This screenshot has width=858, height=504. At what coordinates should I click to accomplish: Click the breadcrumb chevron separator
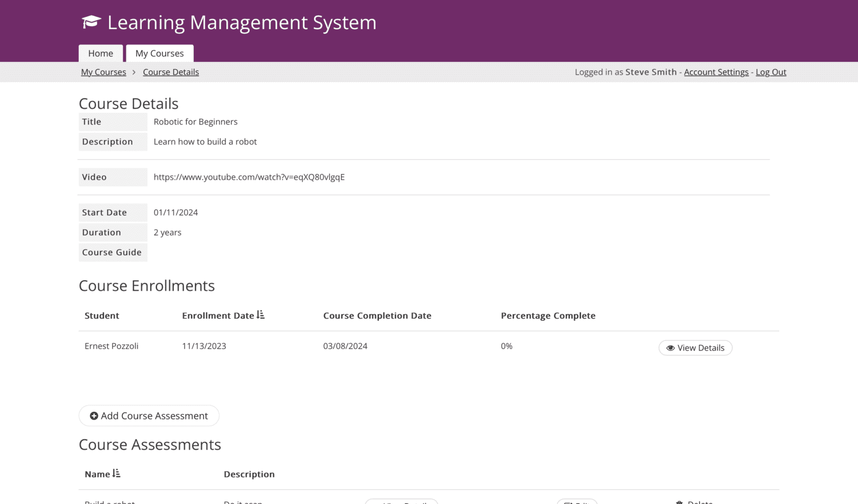tap(134, 72)
